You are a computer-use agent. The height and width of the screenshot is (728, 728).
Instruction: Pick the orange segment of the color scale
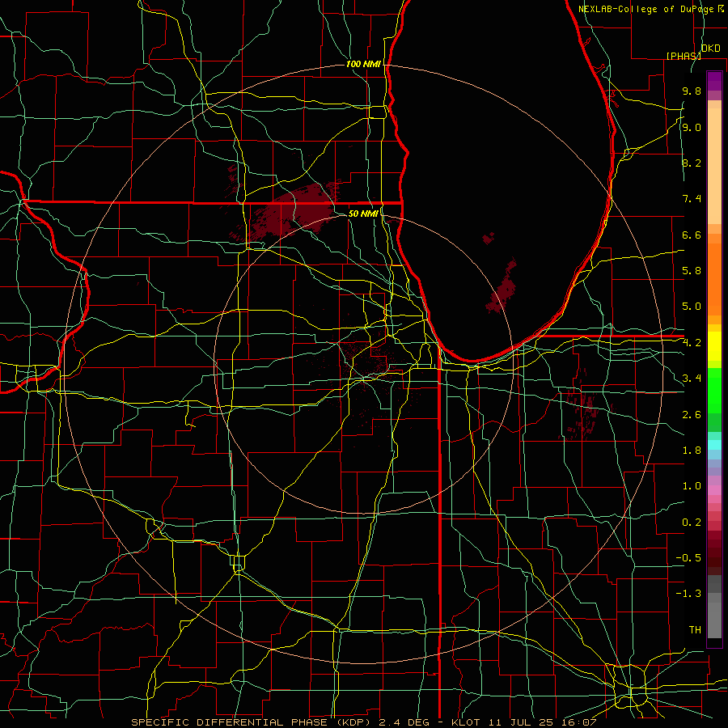pyautogui.click(x=714, y=280)
